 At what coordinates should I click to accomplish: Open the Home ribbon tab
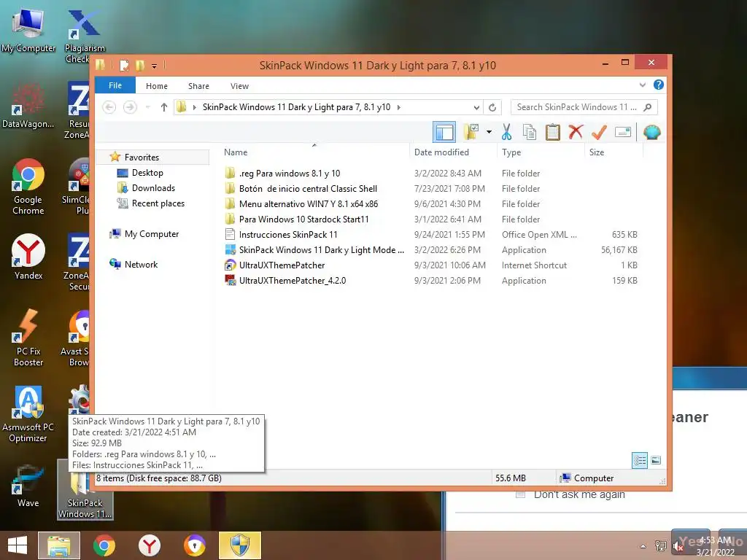click(x=157, y=86)
